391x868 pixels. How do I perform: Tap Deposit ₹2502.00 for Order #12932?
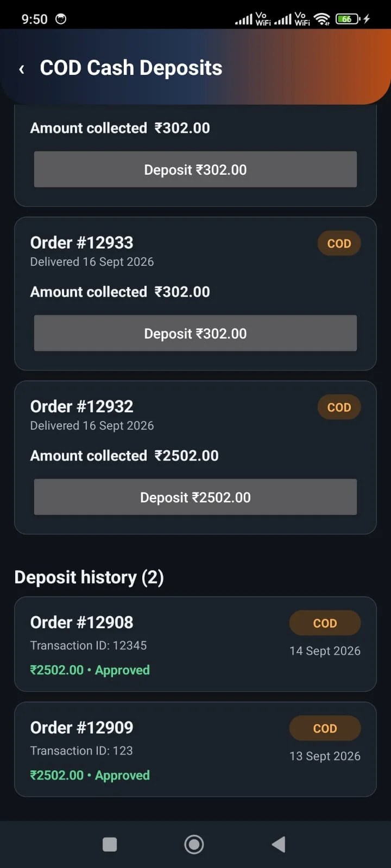click(x=195, y=497)
